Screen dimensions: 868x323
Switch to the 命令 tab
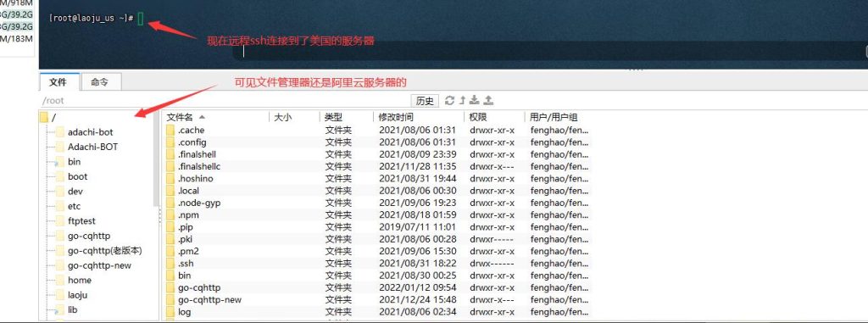[100, 82]
